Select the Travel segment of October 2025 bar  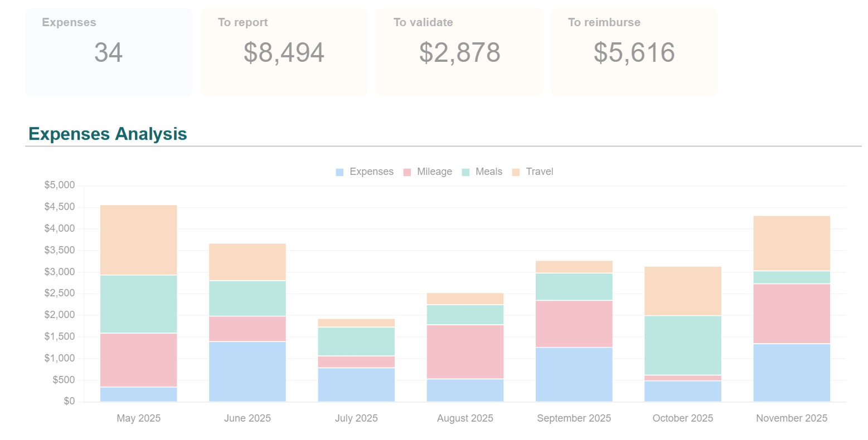[682, 291]
